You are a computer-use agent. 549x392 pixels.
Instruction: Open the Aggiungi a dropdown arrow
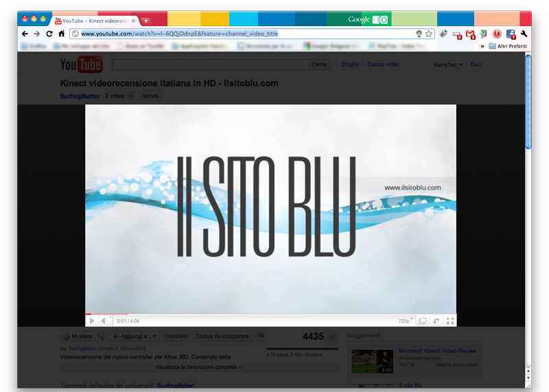(x=155, y=336)
